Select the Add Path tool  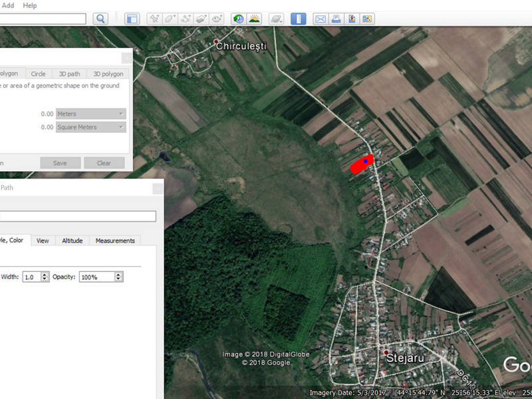pos(187,19)
